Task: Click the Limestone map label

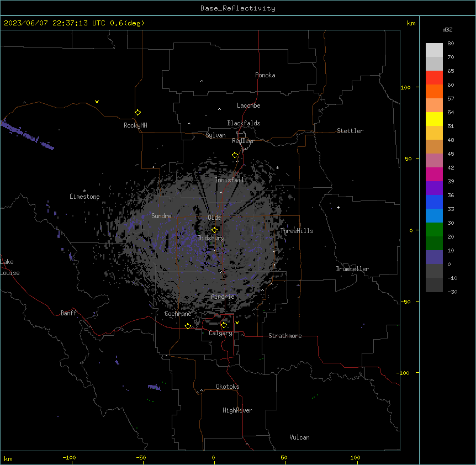Action: click(84, 197)
